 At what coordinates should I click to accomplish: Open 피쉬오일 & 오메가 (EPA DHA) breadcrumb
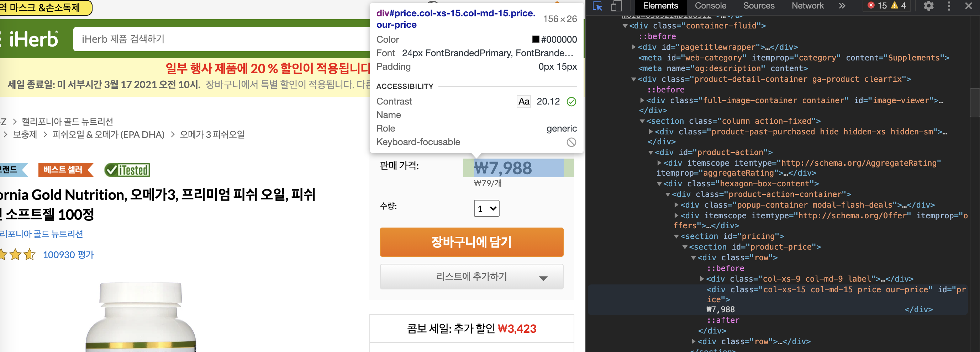click(108, 134)
